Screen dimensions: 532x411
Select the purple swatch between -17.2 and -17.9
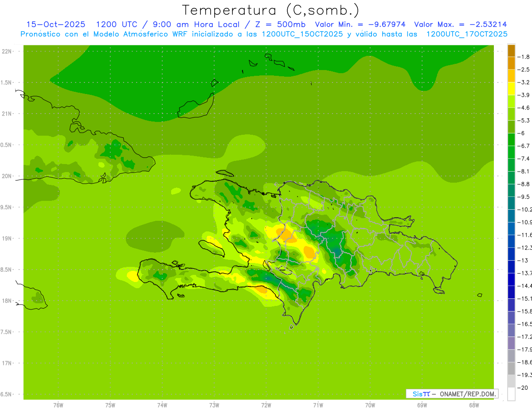[x=511, y=343]
